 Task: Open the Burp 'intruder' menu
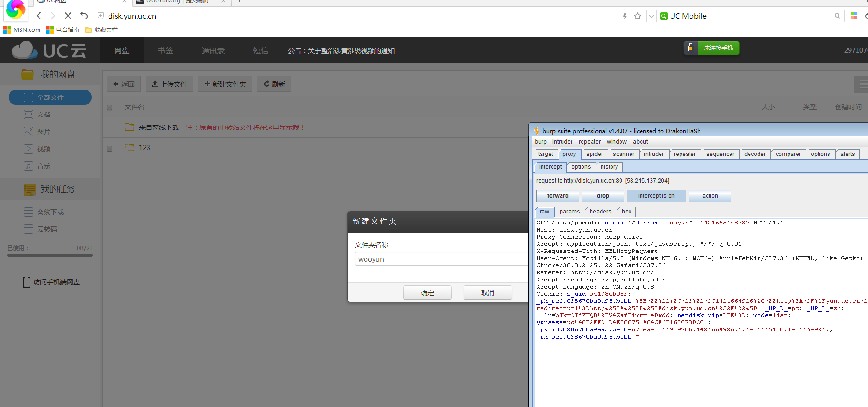pos(562,142)
